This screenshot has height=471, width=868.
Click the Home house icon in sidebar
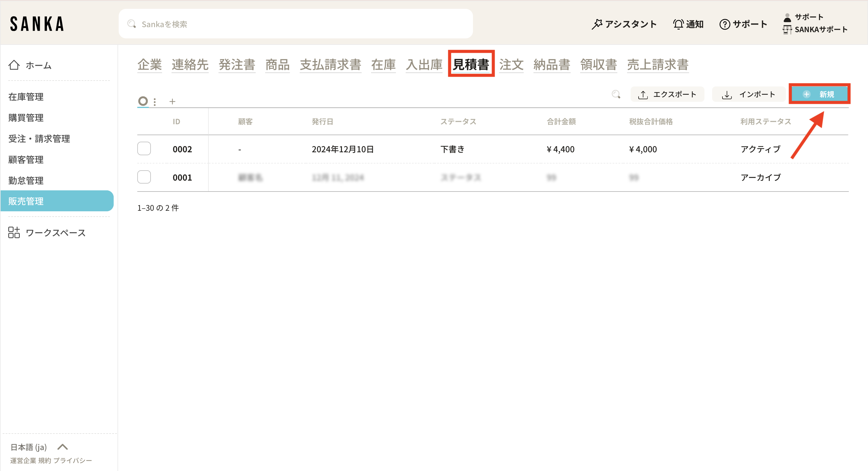point(14,65)
